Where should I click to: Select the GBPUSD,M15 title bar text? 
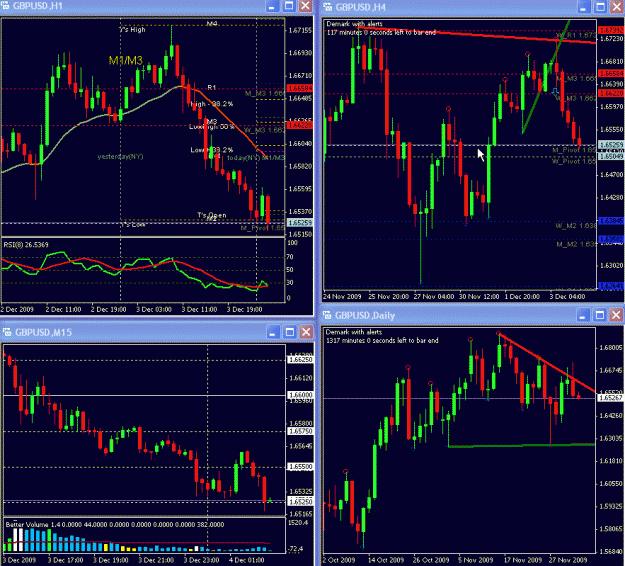coord(43,332)
